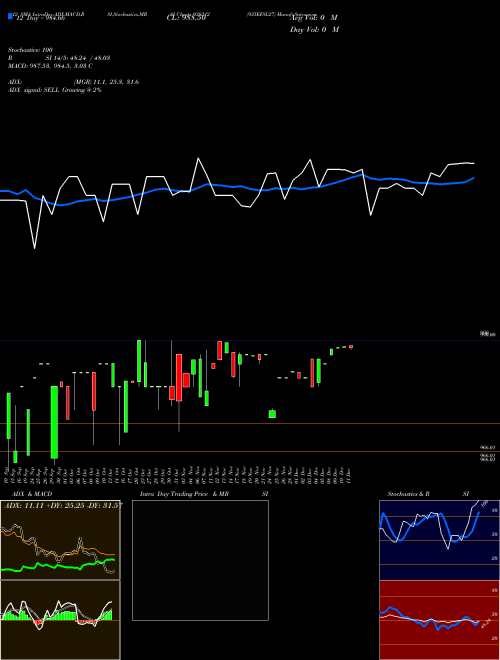
Task: Click the last red candle at far right of the candlestick chart
Action: (351, 347)
